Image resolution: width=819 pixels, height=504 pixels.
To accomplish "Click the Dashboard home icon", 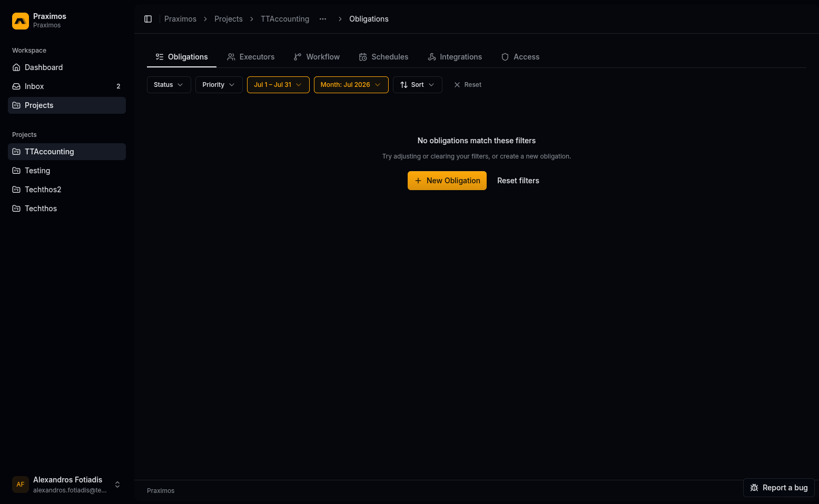I will [16, 67].
